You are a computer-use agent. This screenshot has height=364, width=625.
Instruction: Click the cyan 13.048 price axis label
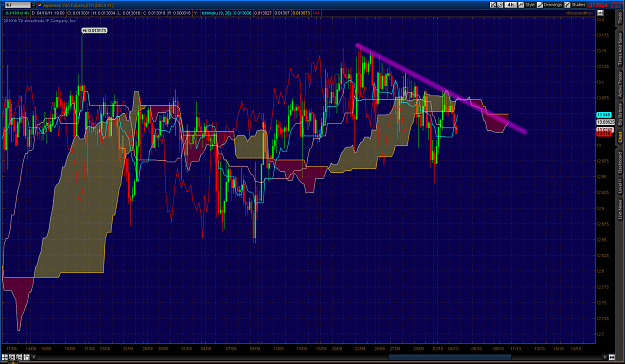tap(604, 115)
